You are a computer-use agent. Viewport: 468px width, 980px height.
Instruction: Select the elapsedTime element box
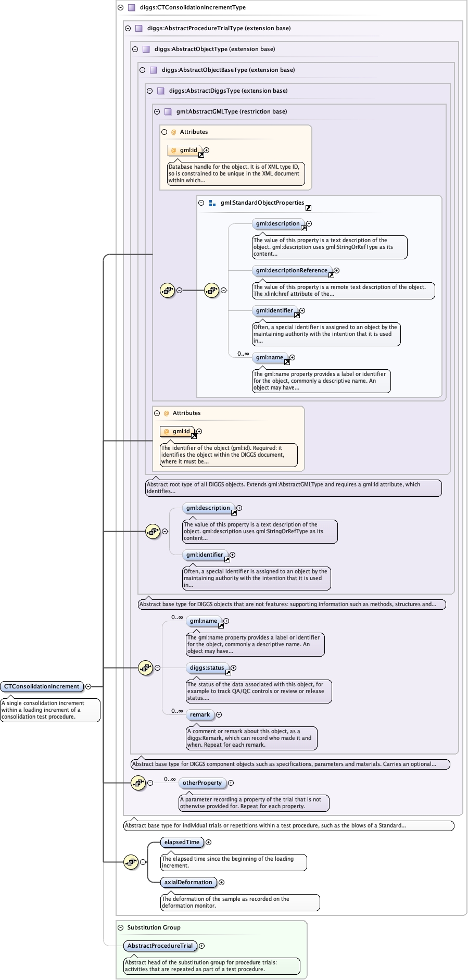(x=182, y=843)
